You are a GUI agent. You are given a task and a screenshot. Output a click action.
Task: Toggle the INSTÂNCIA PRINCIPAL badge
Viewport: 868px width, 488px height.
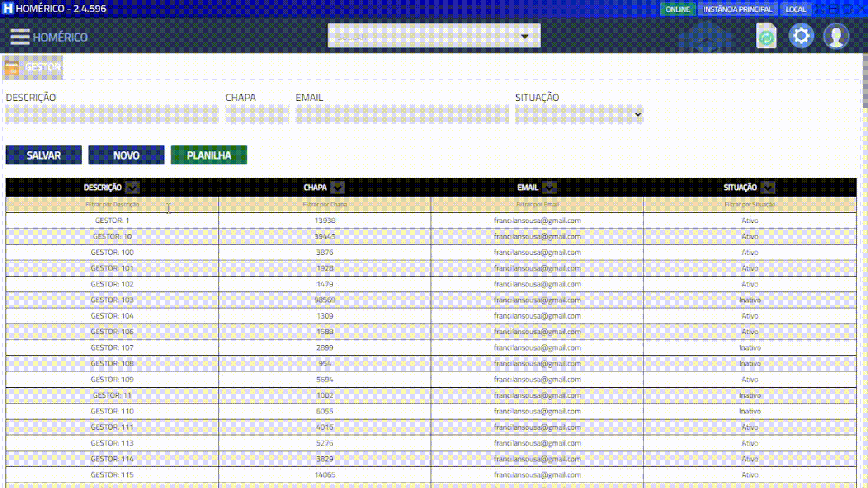coord(737,9)
